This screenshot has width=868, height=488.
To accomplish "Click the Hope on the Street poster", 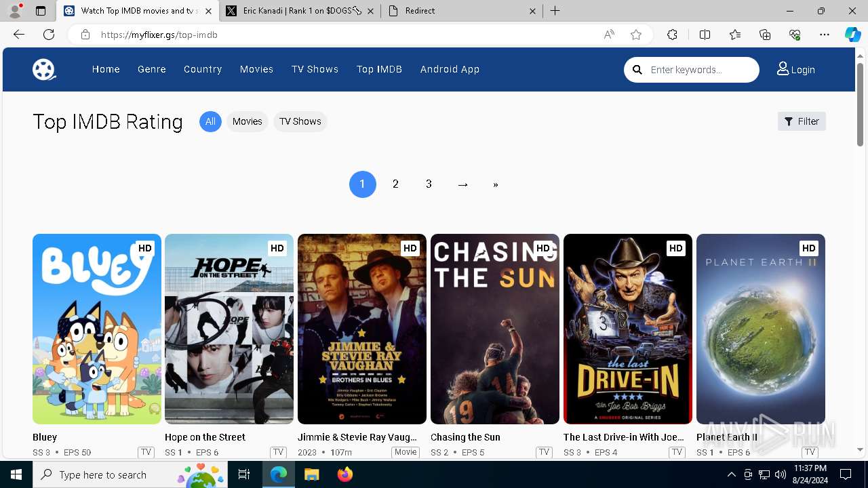I will (229, 329).
